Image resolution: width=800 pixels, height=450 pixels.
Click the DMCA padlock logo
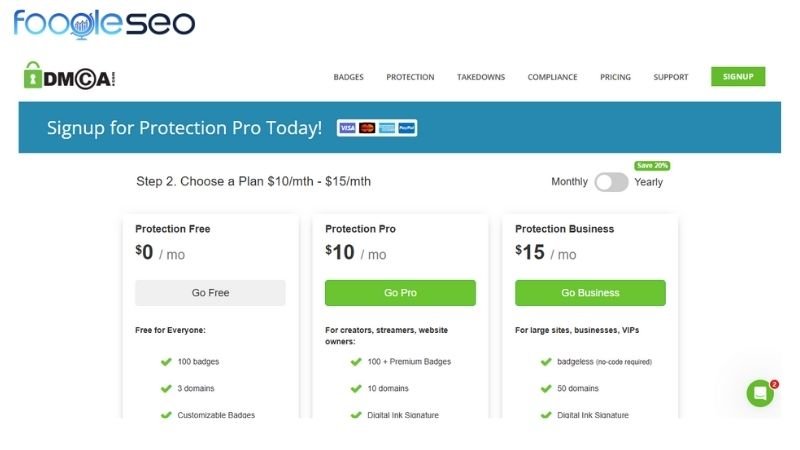[x=69, y=76]
